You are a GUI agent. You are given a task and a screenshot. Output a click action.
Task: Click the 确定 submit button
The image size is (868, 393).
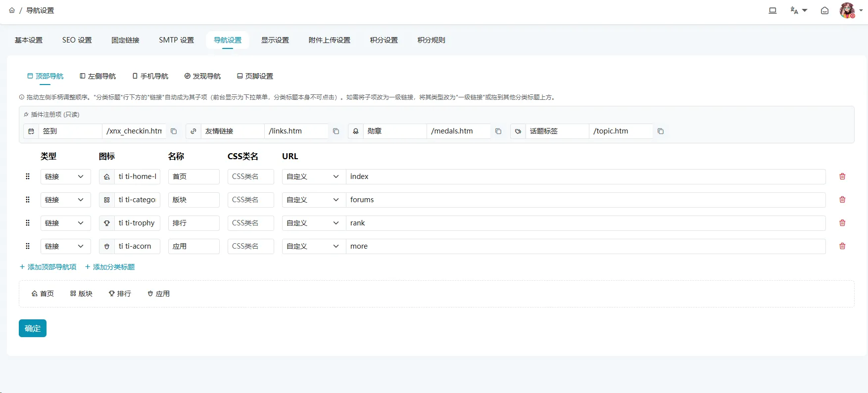(33, 328)
